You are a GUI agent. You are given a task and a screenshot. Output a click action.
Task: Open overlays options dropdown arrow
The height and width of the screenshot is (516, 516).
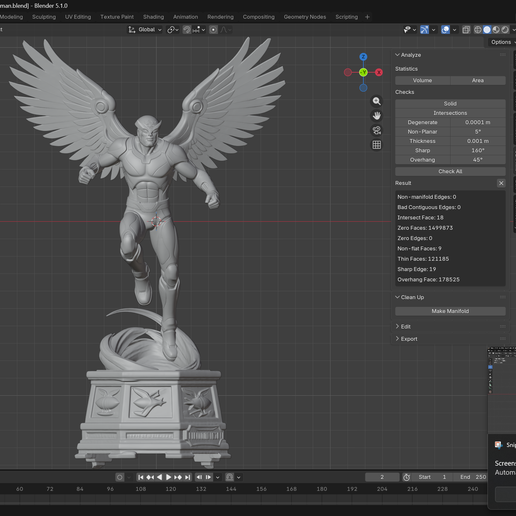point(454,30)
